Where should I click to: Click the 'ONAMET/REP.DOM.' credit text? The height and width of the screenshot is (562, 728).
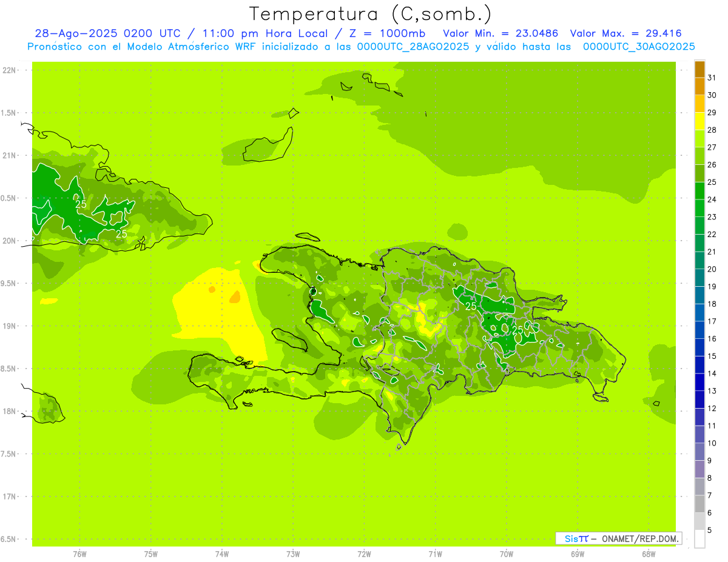(x=641, y=538)
